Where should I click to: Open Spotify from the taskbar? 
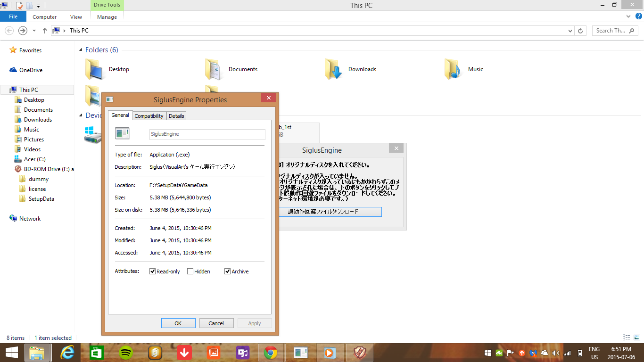pyautogui.click(x=126, y=352)
